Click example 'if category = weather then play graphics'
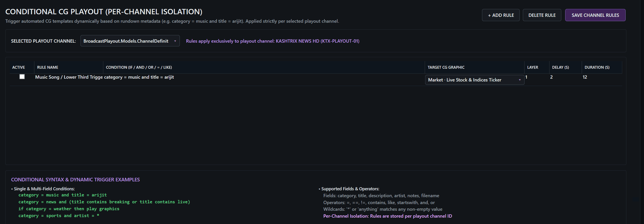 (69, 209)
